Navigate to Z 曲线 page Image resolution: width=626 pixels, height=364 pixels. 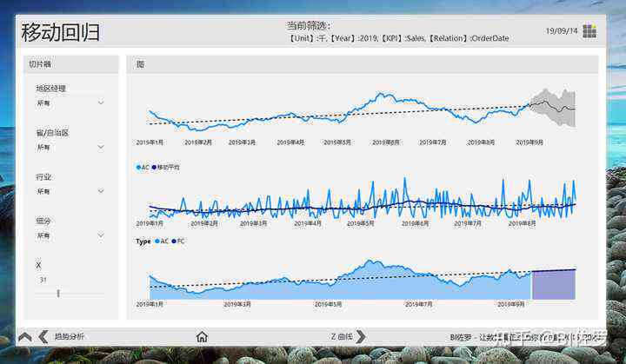coord(342,336)
